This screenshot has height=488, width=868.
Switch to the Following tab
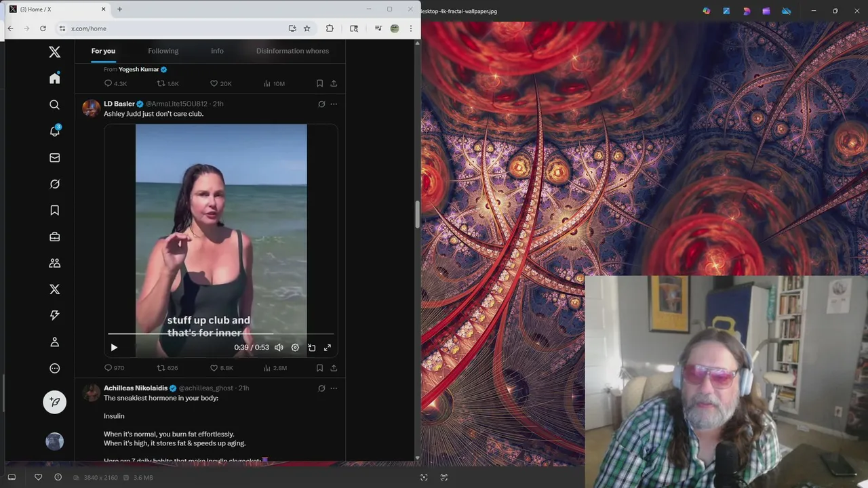(163, 52)
